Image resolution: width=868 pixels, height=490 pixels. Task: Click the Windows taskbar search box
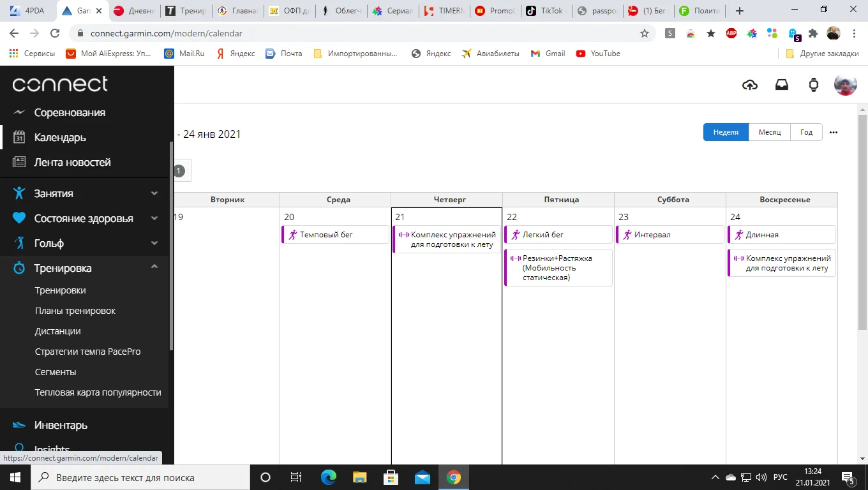pos(139,477)
